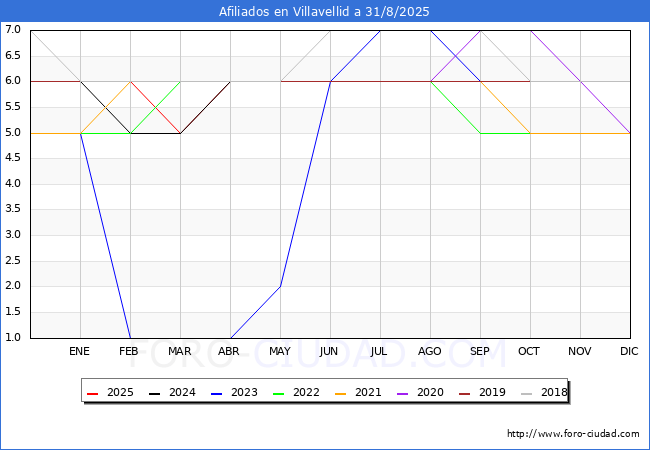The height and width of the screenshot is (450, 650).
Task: Click the ENE month axis label
Action: coord(80,352)
